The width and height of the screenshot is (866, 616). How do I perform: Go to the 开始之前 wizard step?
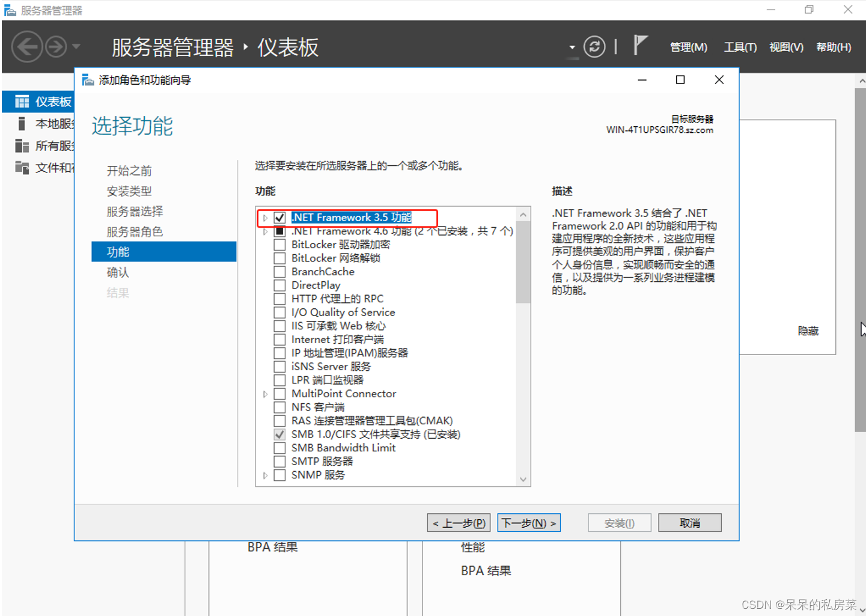[x=129, y=171]
